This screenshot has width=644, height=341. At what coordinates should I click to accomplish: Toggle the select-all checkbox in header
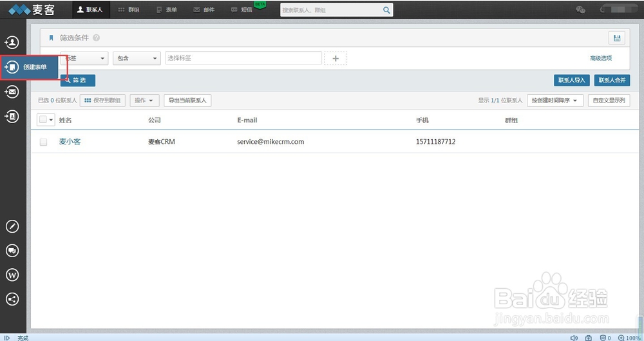click(43, 120)
